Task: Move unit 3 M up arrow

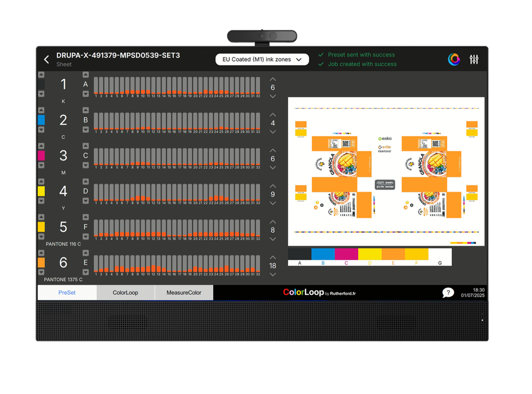Action: 41,146
